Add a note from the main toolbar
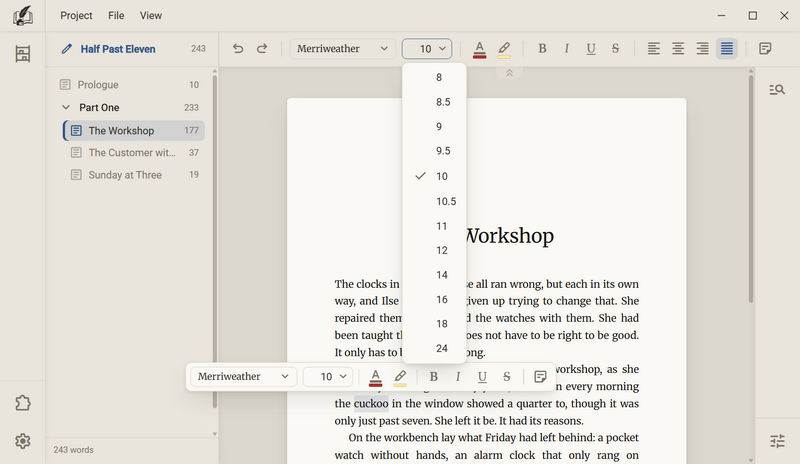 point(765,48)
